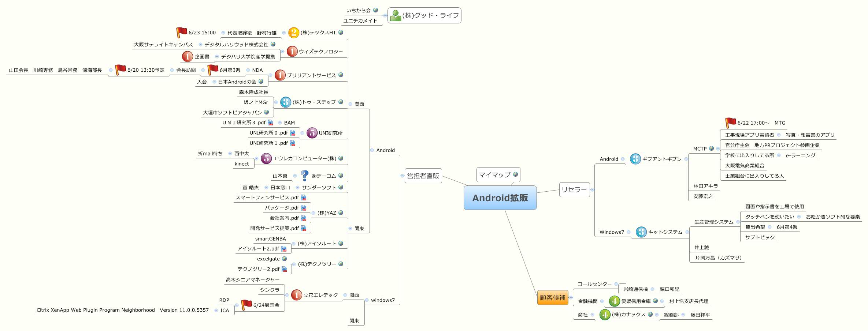Select the リセラー topic
This screenshot has height=331, width=868.
[x=574, y=190]
